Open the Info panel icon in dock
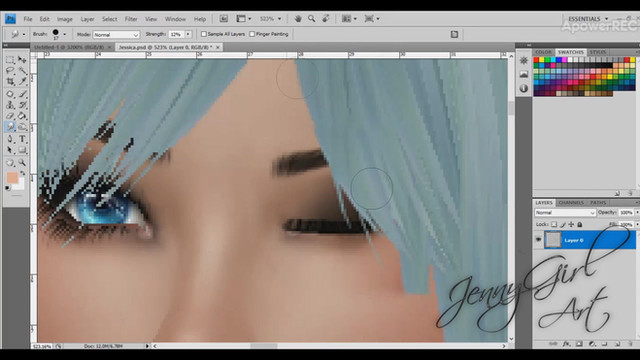The image size is (640, 360). click(x=524, y=88)
